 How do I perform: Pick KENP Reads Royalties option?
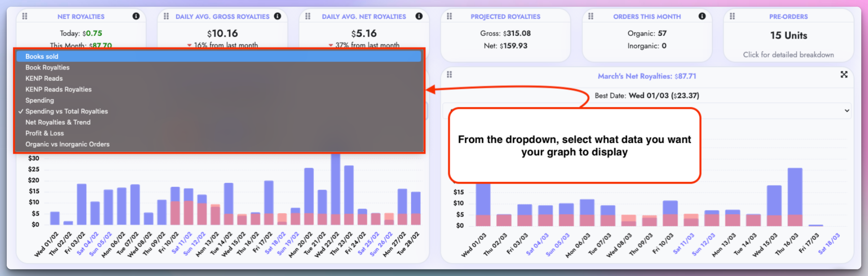click(219, 90)
